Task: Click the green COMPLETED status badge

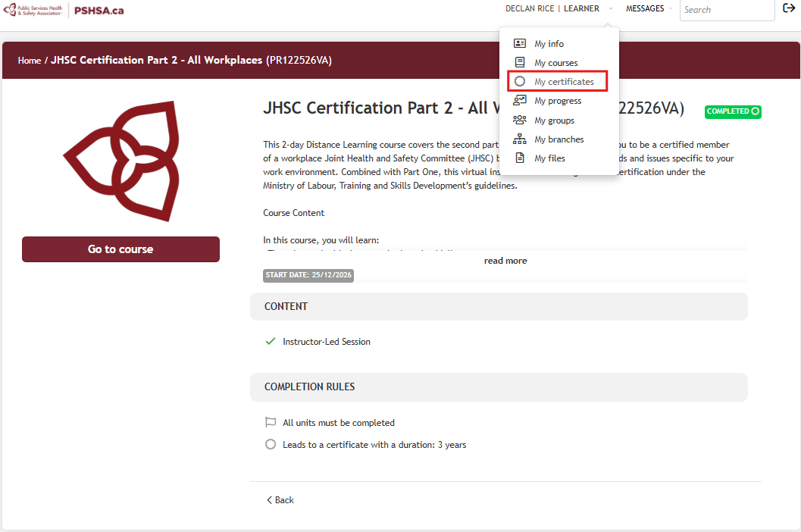Action: click(x=733, y=111)
